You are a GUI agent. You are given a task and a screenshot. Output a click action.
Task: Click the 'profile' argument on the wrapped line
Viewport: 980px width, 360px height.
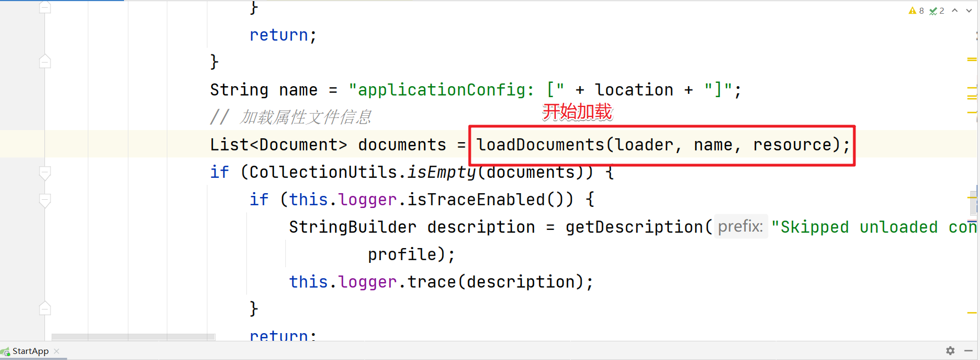click(402, 255)
